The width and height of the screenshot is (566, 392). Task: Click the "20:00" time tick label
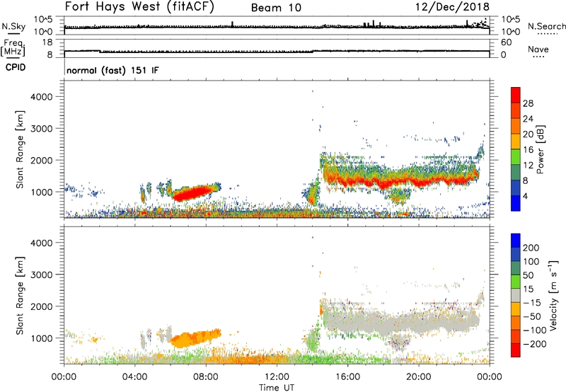tap(418, 377)
